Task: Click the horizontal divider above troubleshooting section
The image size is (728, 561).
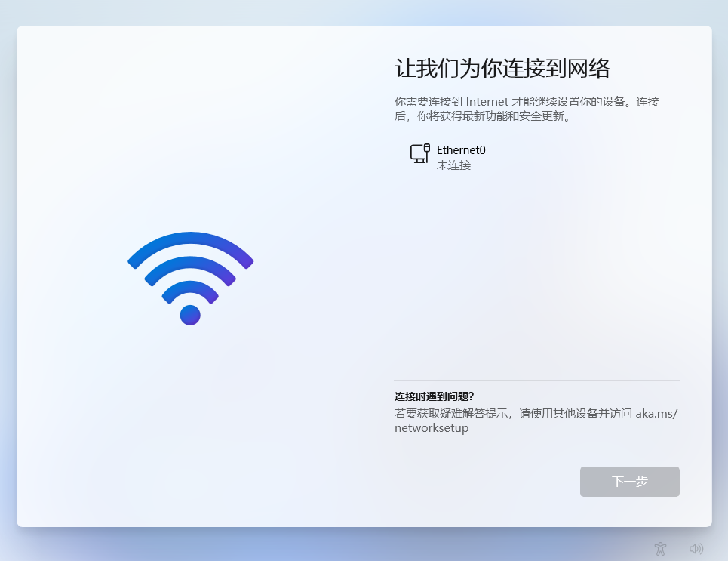Action: 536,381
